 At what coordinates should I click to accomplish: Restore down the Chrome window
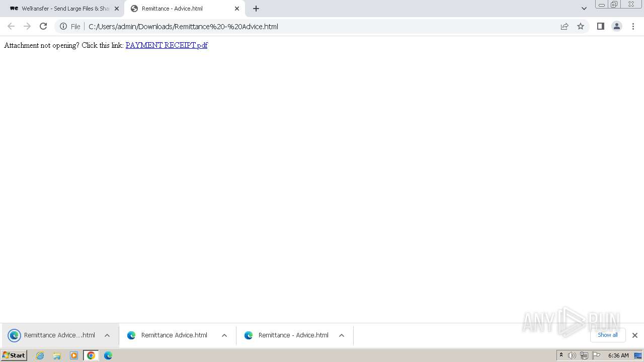click(x=614, y=5)
